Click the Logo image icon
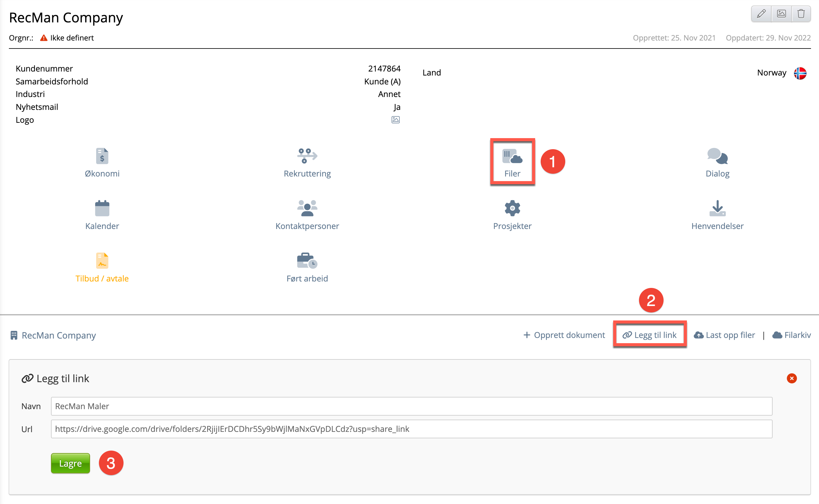Viewport: 819px width, 504px height. point(395,120)
